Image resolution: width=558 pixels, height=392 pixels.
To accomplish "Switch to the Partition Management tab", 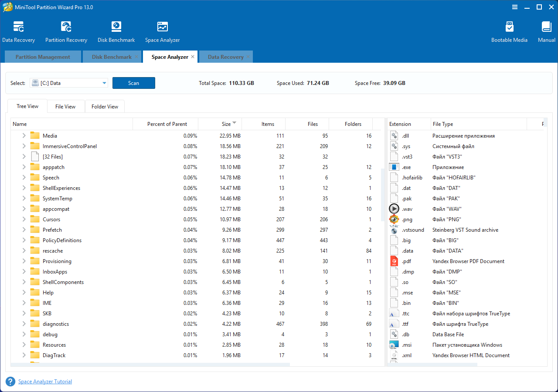I will point(43,57).
